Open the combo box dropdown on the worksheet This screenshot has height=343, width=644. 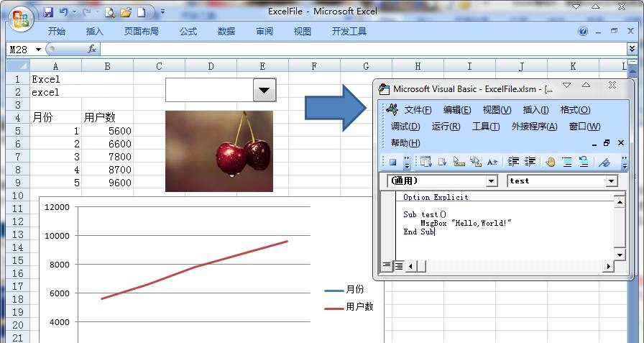[264, 90]
